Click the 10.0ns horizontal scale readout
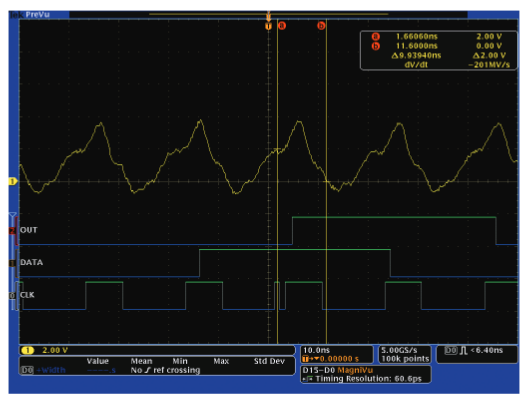Screen dimensions: 528x400 coord(316,350)
